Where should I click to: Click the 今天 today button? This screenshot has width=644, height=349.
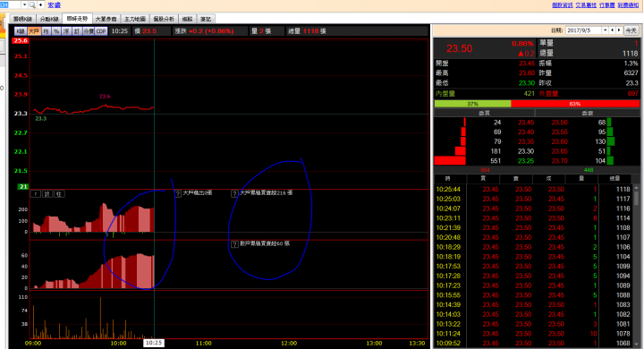click(x=631, y=30)
